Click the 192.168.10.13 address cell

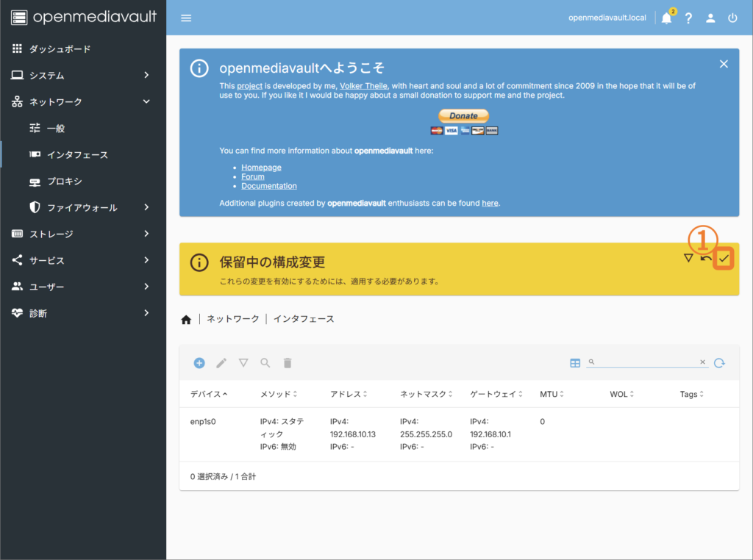click(353, 434)
